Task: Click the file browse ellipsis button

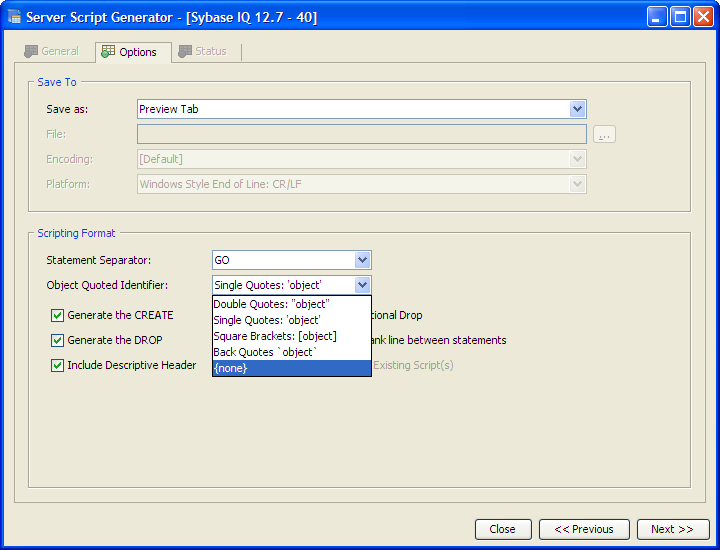Action: (604, 135)
